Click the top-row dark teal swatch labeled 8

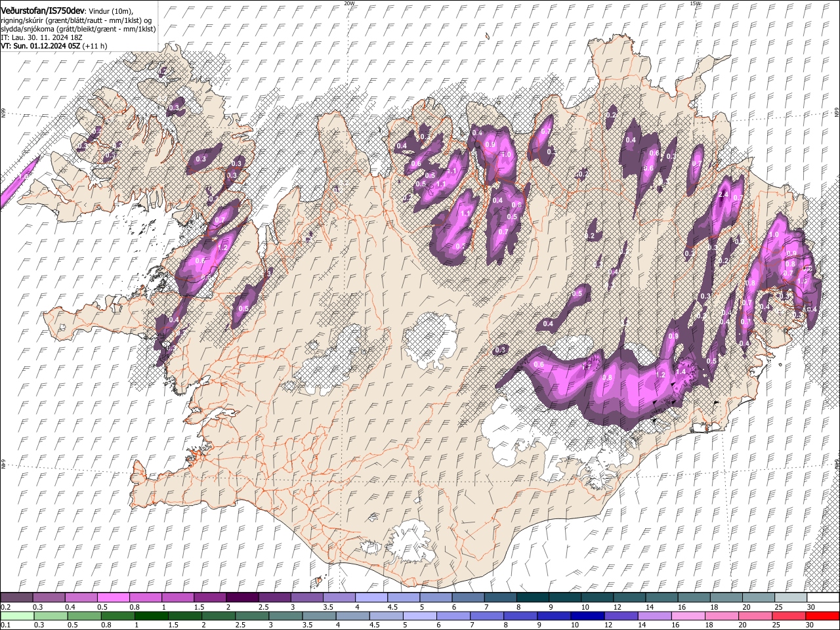click(532, 598)
